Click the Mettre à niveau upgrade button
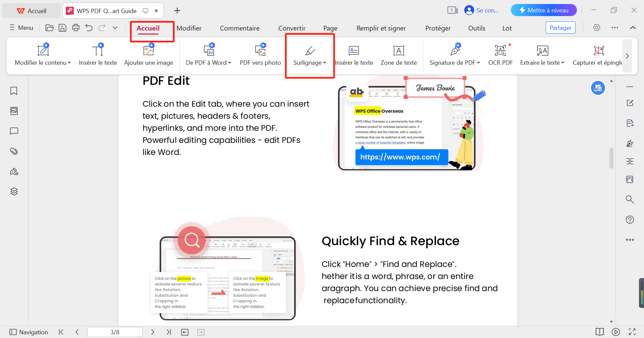Image resolution: width=644 pixels, height=338 pixels. coord(544,10)
